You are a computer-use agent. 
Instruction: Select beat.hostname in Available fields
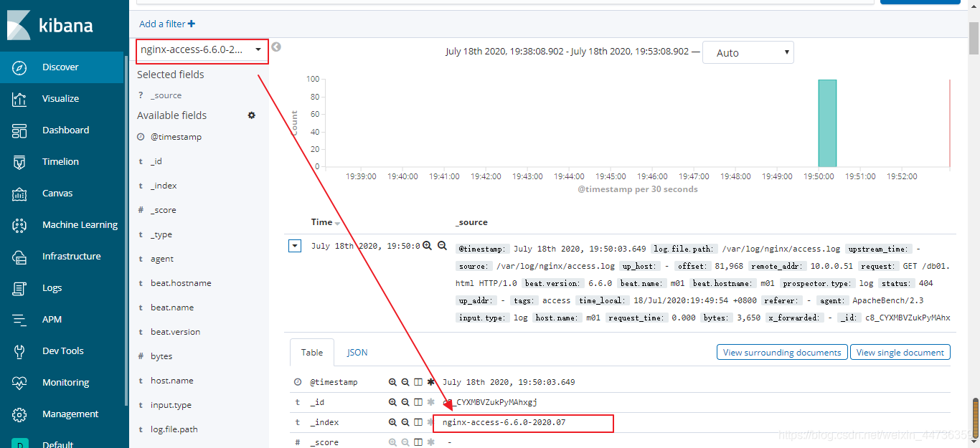tap(181, 283)
